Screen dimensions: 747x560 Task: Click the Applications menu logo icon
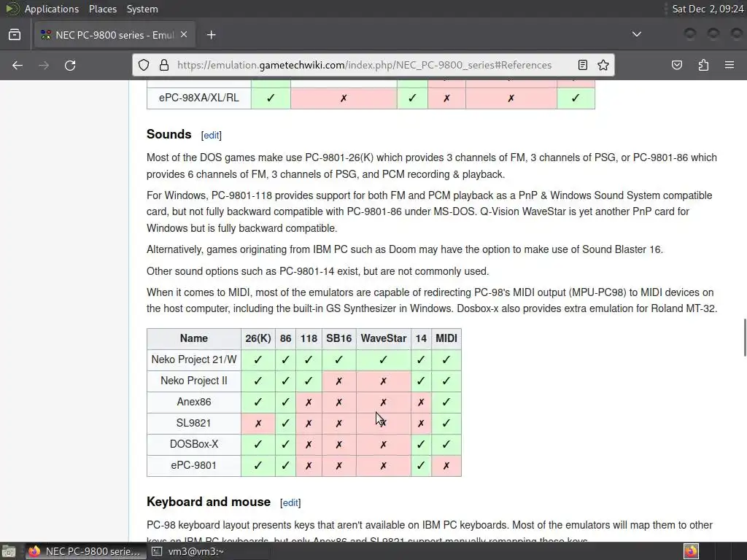pyautogui.click(x=12, y=9)
